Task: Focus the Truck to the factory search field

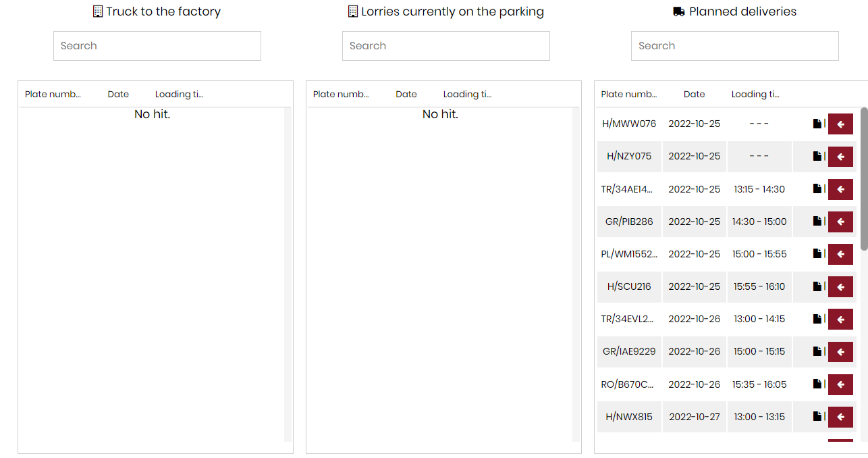Action: click(x=157, y=46)
